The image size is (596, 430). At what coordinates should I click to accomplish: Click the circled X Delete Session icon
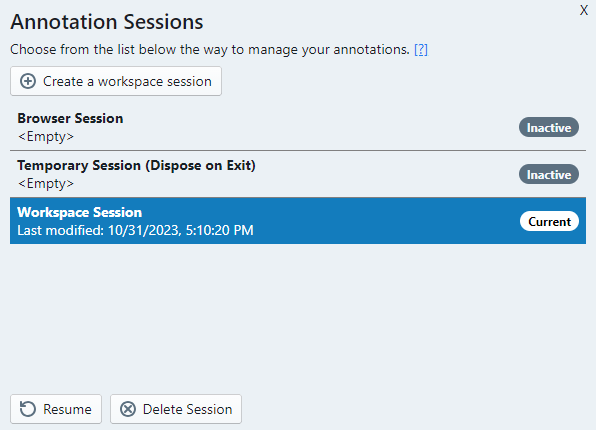tap(128, 409)
